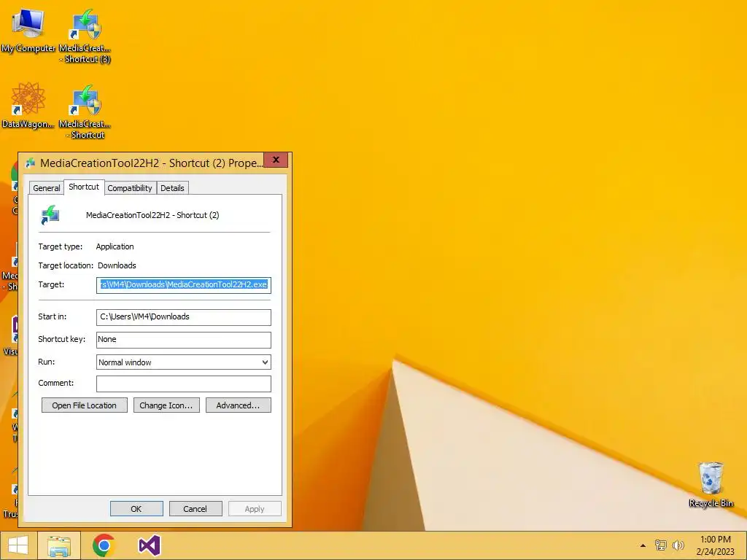Click the empty Comment field
The height and width of the screenshot is (560, 747).
pyautogui.click(x=183, y=384)
